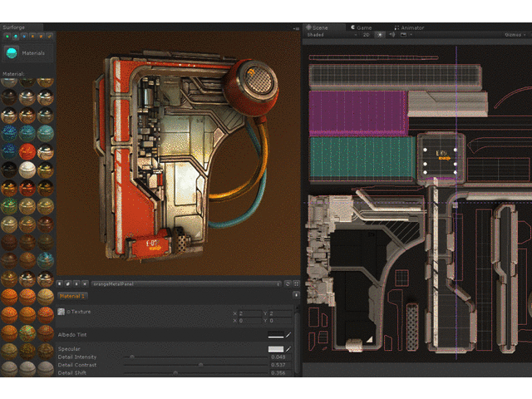Open the scene effects dropdown arrow
Image resolution: width=532 pixels, height=399 pixels.
click(x=411, y=35)
